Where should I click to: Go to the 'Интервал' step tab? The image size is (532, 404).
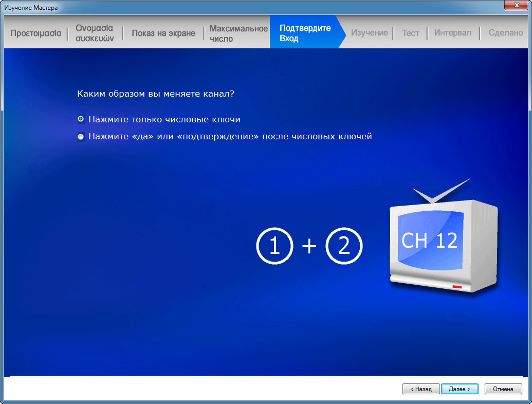point(453,32)
